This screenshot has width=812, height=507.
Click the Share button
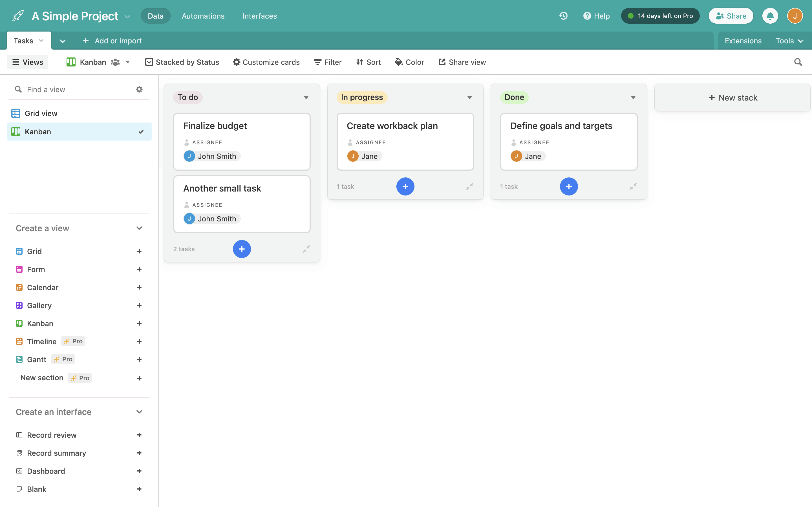tap(731, 16)
